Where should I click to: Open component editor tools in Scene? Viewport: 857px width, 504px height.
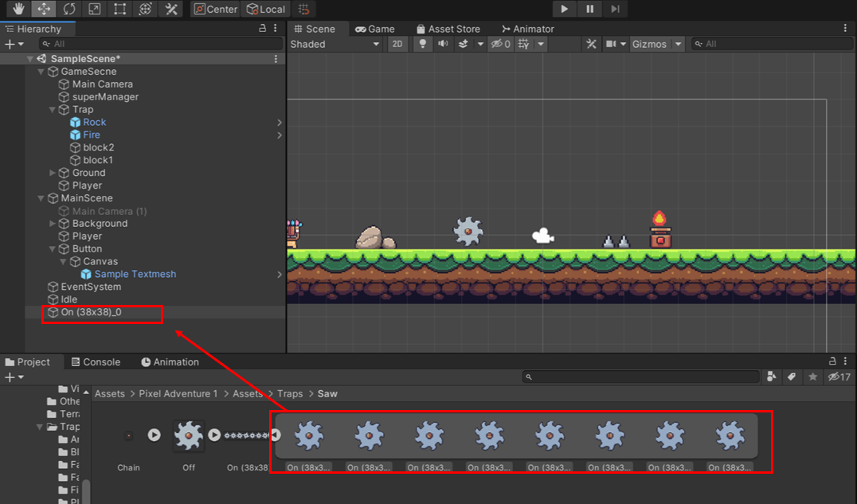[x=591, y=44]
